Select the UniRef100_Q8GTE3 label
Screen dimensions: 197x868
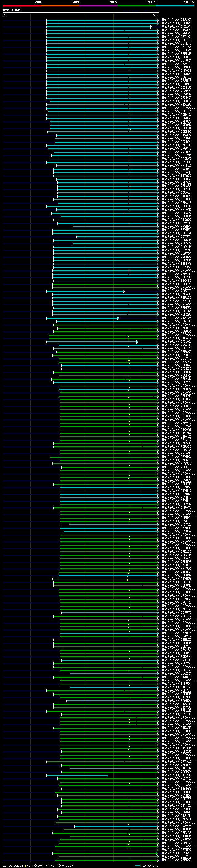tap(177, 78)
